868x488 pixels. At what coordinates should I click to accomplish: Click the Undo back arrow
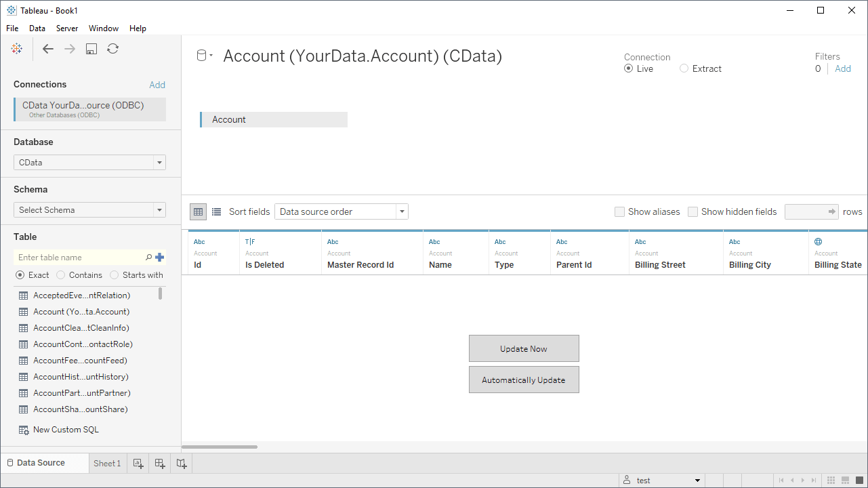click(47, 48)
